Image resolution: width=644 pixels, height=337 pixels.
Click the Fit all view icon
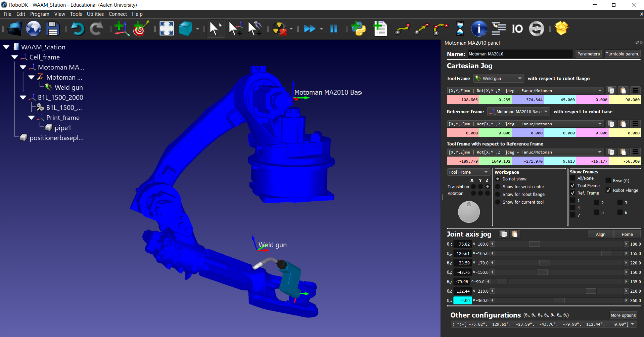[167, 29]
